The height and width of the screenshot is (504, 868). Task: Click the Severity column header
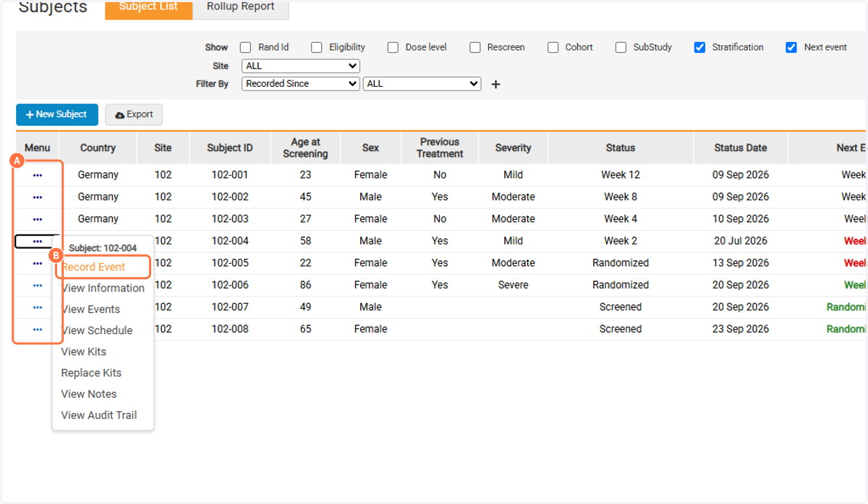coord(514,148)
